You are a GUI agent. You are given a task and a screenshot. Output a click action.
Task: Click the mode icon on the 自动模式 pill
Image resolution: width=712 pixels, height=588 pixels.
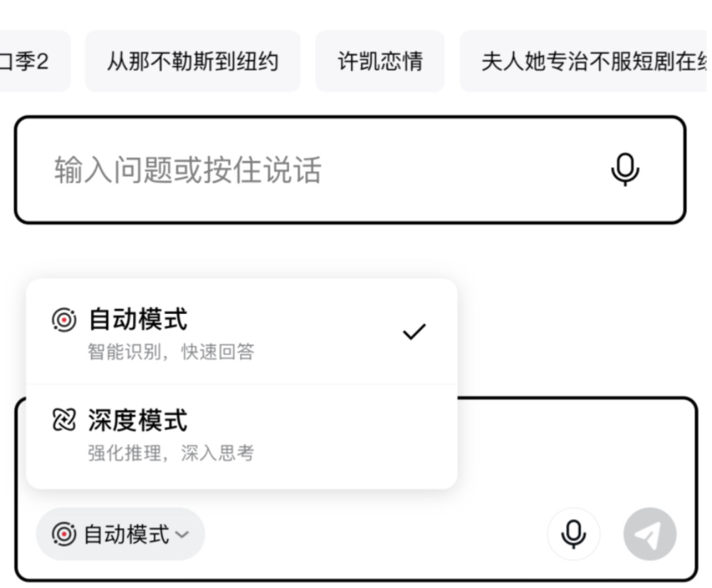coord(62,533)
